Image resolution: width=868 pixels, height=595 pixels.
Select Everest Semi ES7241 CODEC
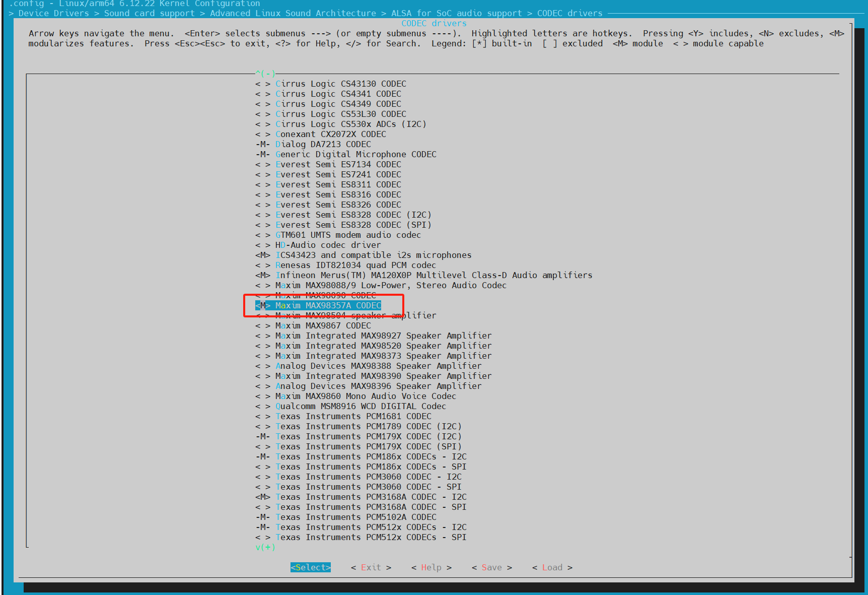click(328, 174)
